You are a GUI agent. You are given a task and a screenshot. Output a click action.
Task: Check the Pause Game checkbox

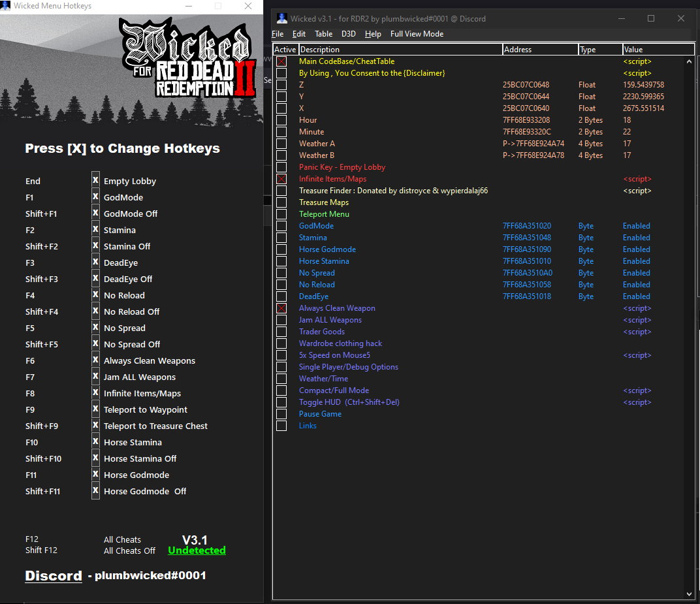[x=281, y=414]
